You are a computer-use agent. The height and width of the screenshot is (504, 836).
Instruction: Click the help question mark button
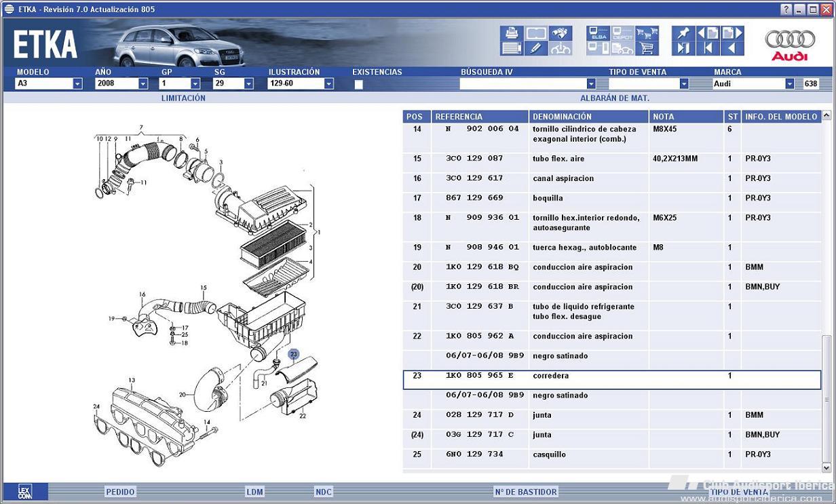(786, 9)
